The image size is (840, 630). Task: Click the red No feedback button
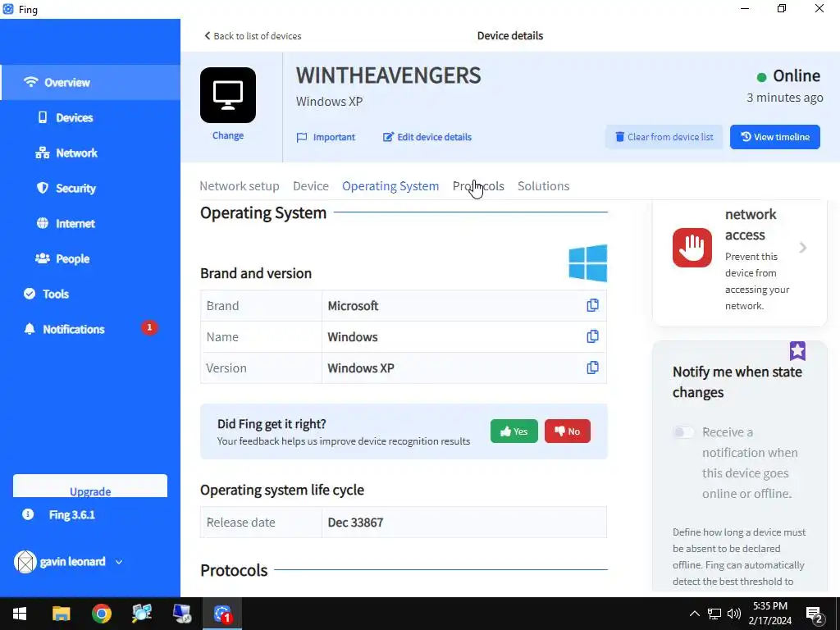coord(568,431)
